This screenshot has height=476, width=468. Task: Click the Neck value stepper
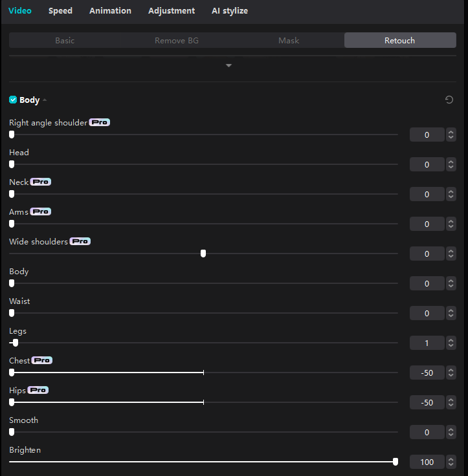click(x=451, y=194)
